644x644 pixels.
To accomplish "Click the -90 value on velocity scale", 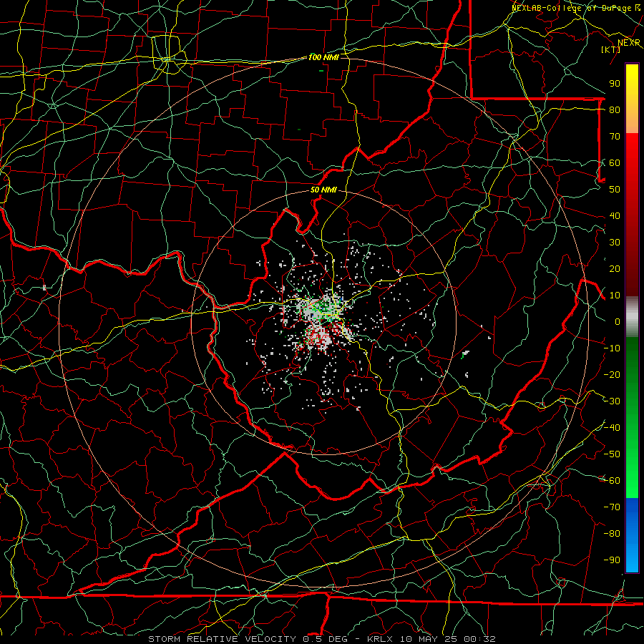I will click(x=612, y=560).
